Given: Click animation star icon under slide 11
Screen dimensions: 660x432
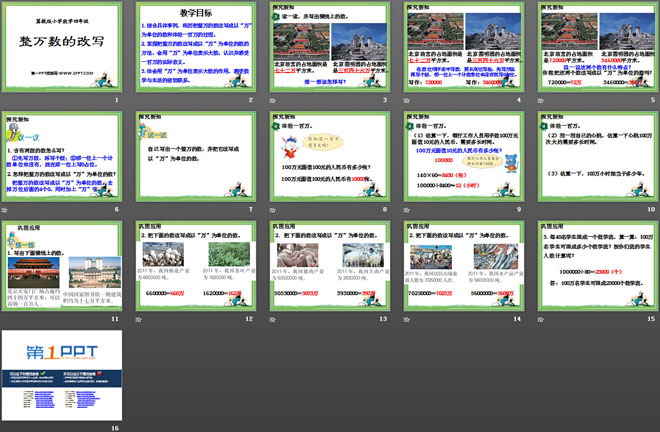Looking at the screenshot, I should pyautogui.click(x=6, y=319).
